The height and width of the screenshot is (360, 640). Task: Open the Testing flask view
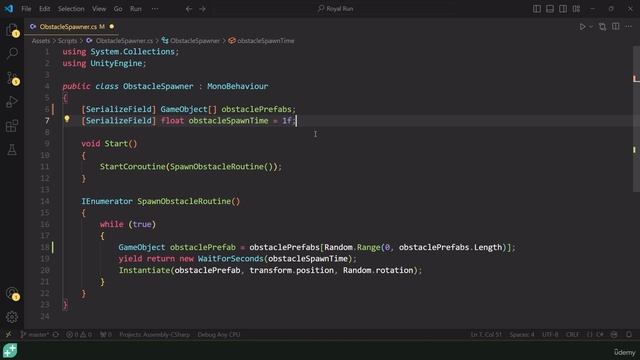(x=12, y=150)
